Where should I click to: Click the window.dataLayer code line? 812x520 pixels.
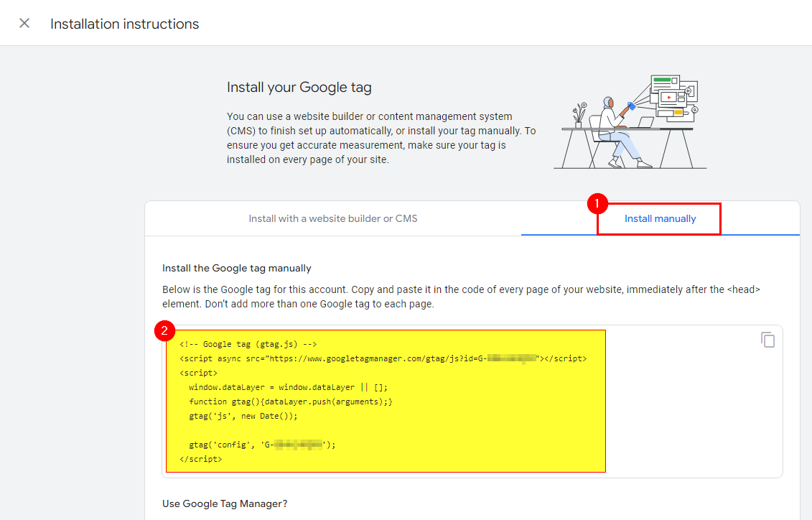coord(288,387)
